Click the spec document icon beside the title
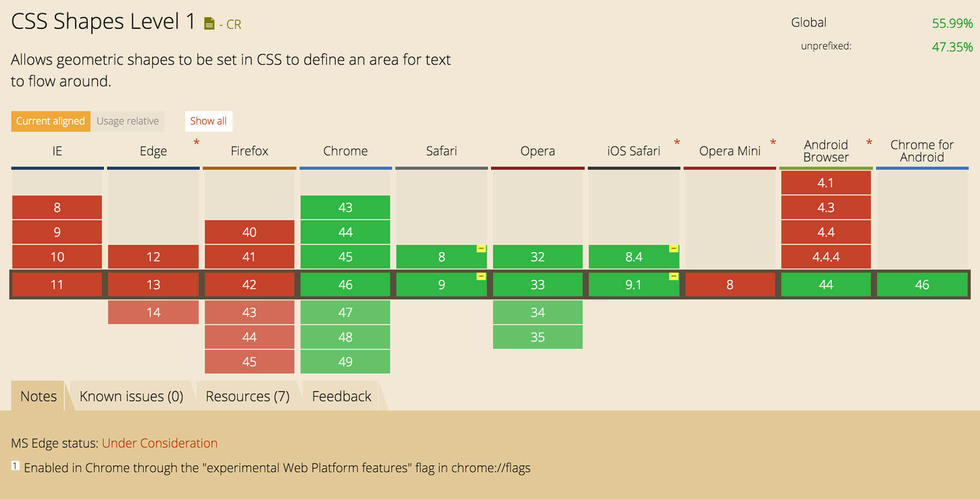This screenshot has width=980, height=499. (209, 23)
